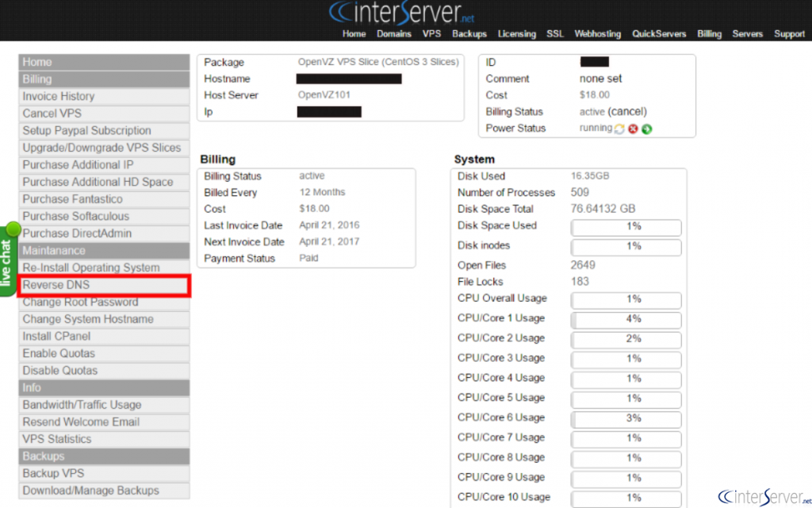812x508 pixels.
Task: Select Purchase Softaculous in the sidebar
Action: pos(104,216)
